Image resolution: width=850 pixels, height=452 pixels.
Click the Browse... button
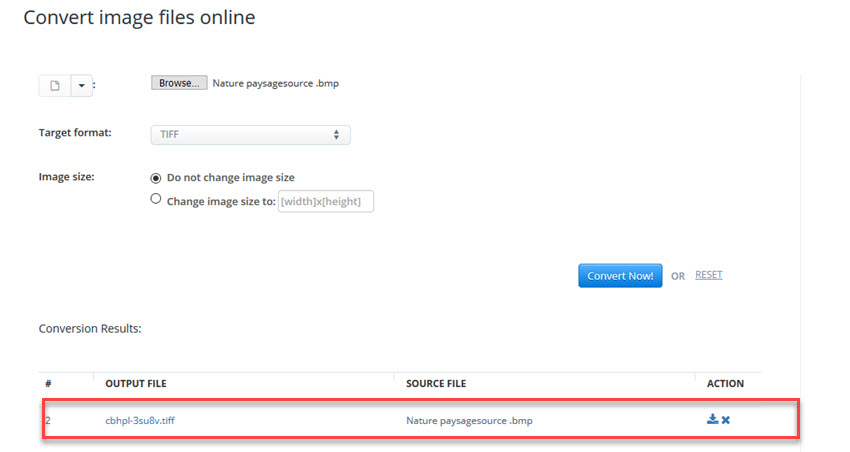180,83
